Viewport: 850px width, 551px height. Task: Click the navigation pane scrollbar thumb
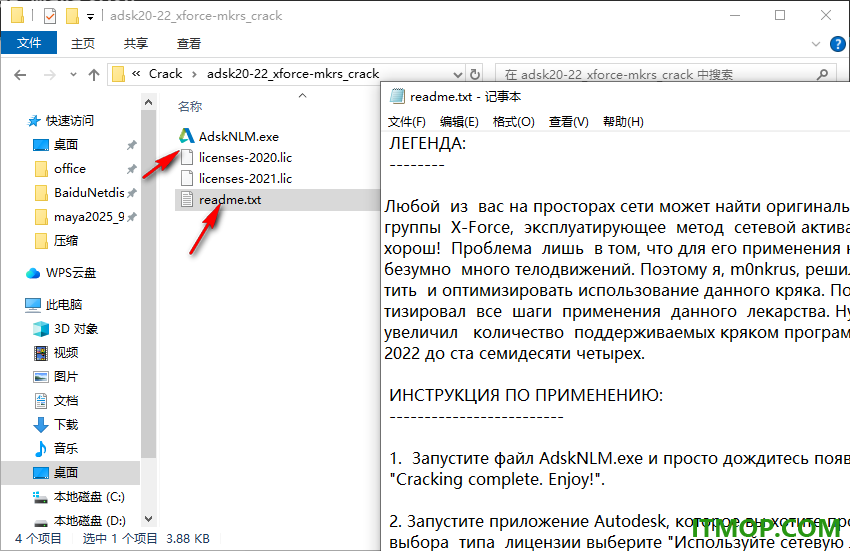pyautogui.click(x=149, y=285)
